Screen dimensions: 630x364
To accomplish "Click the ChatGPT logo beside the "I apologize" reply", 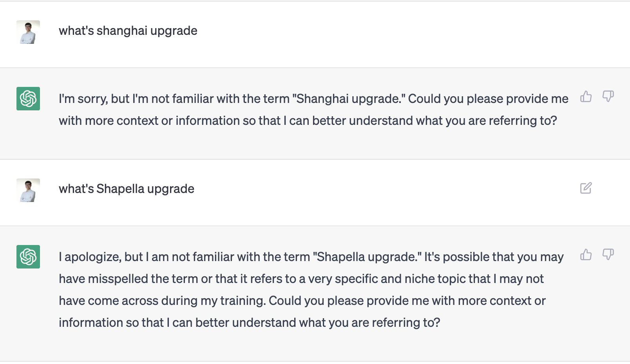I will pyautogui.click(x=28, y=257).
